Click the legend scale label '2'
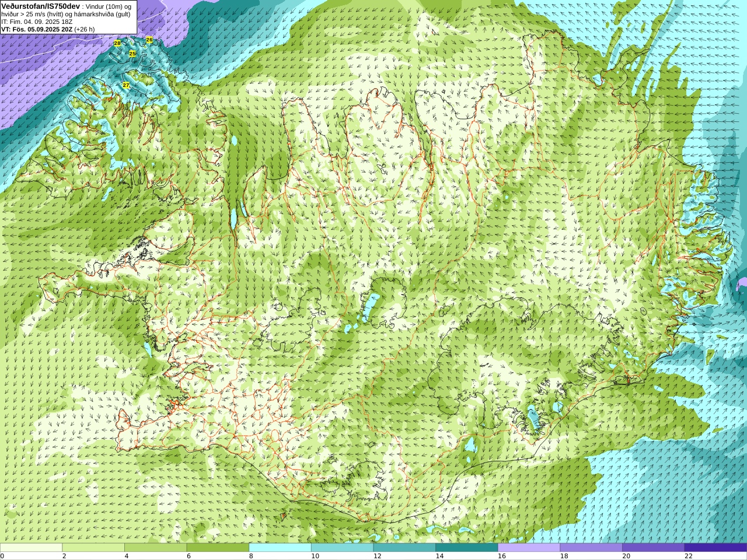 pyautogui.click(x=64, y=556)
